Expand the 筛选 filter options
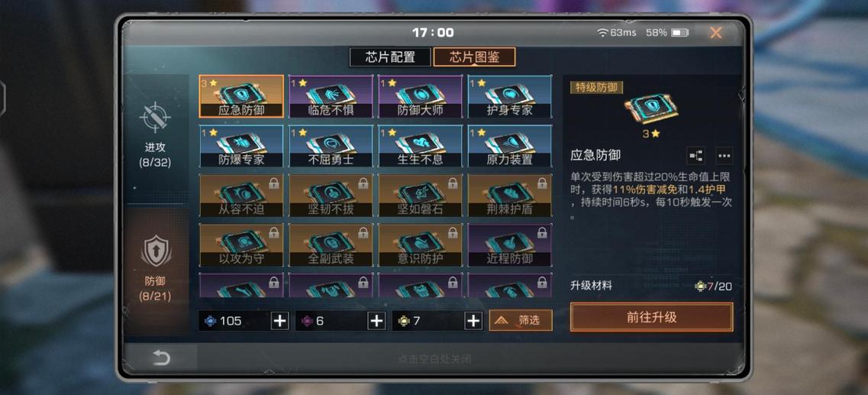 pyautogui.click(x=521, y=320)
